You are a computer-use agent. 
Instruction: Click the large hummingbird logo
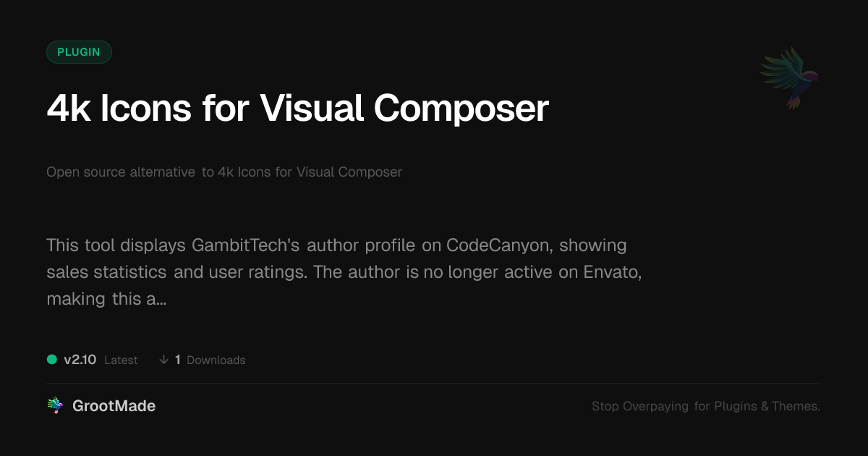click(x=791, y=77)
